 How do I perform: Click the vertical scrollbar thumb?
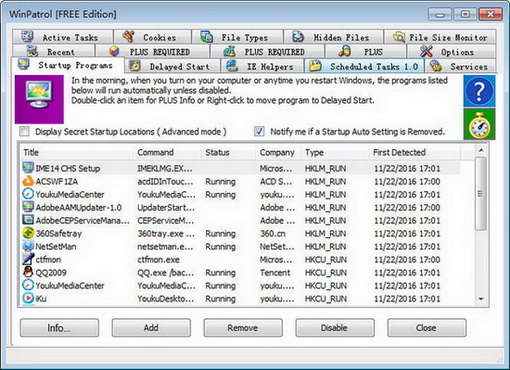coord(481,194)
